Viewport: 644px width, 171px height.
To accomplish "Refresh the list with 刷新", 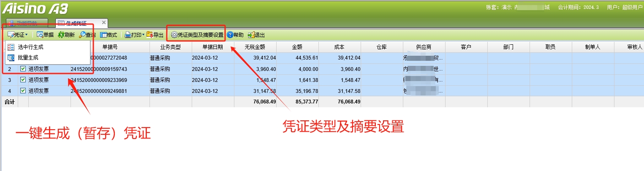I will 66,35.
